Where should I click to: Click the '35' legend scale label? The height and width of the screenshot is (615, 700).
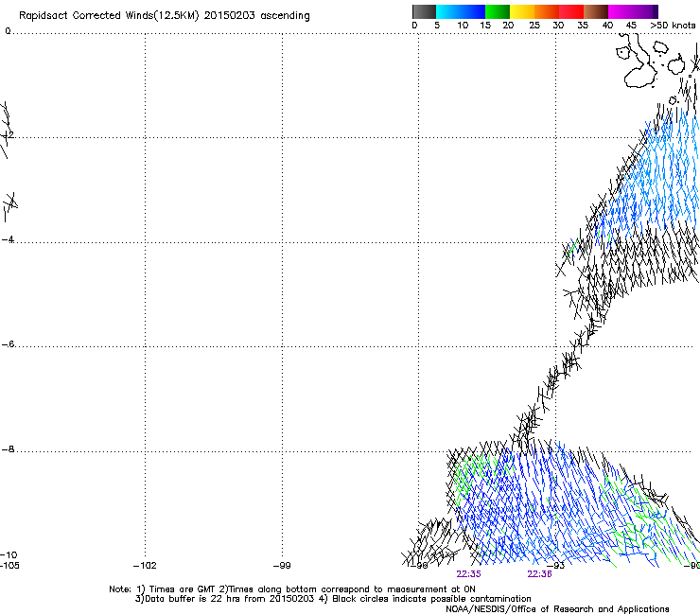(x=583, y=26)
